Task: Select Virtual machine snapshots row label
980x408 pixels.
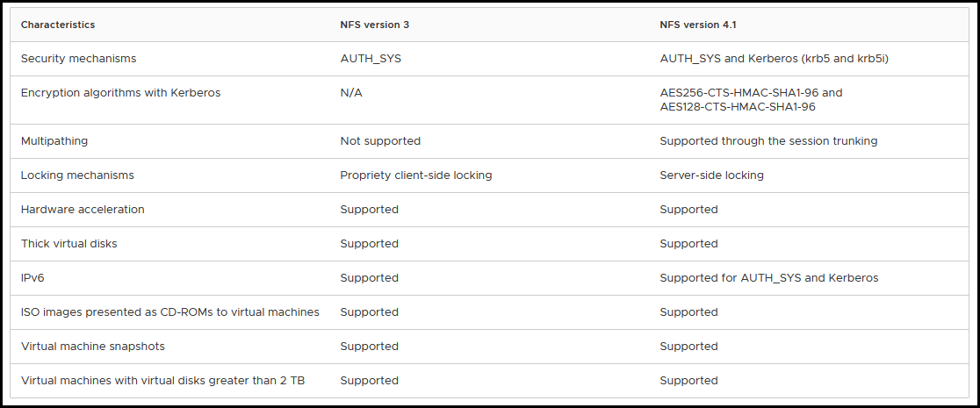Action: [93, 347]
